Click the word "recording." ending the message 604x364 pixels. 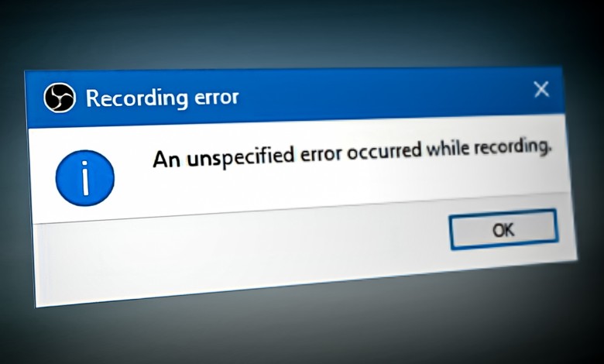pyautogui.click(x=513, y=147)
